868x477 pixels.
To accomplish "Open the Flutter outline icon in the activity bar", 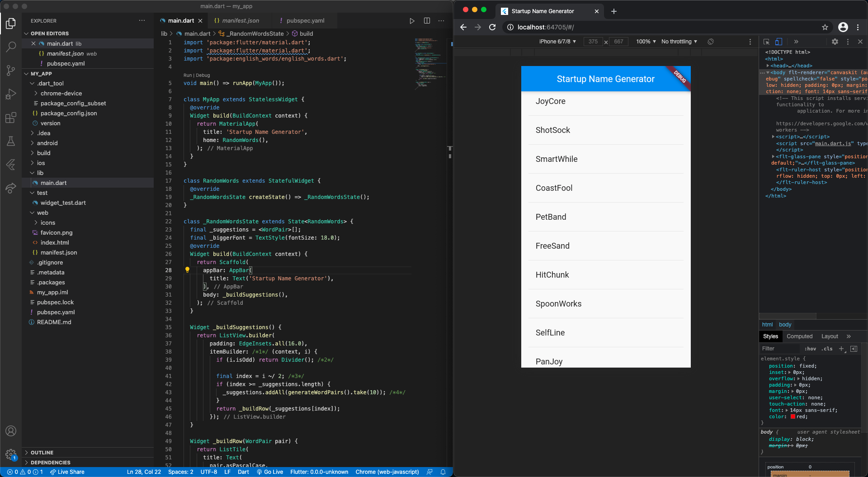I will [11, 165].
